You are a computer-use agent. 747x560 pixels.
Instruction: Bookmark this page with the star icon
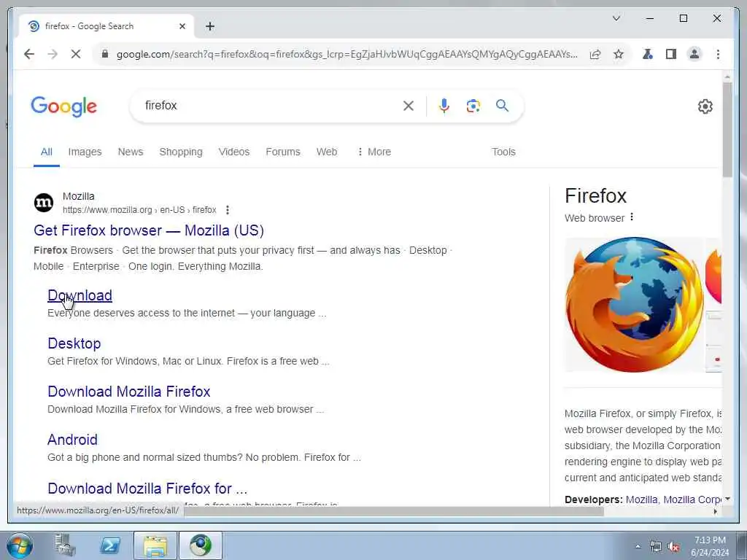click(619, 54)
